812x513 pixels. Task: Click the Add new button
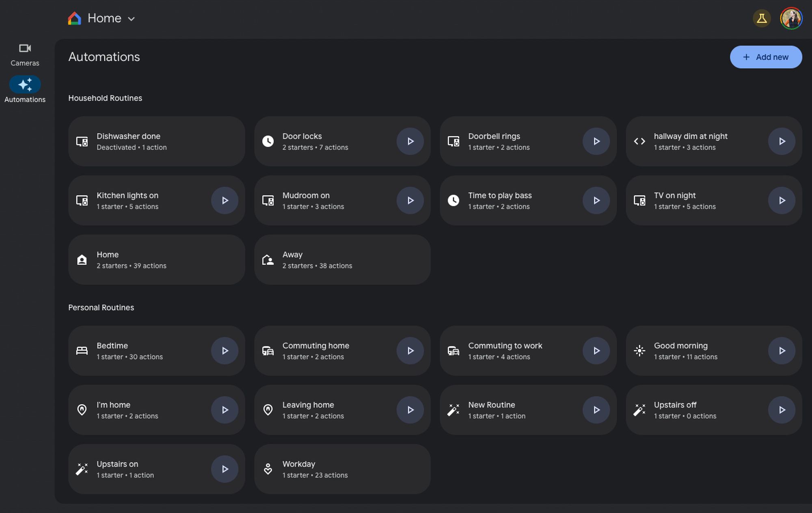click(x=766, y=57)
